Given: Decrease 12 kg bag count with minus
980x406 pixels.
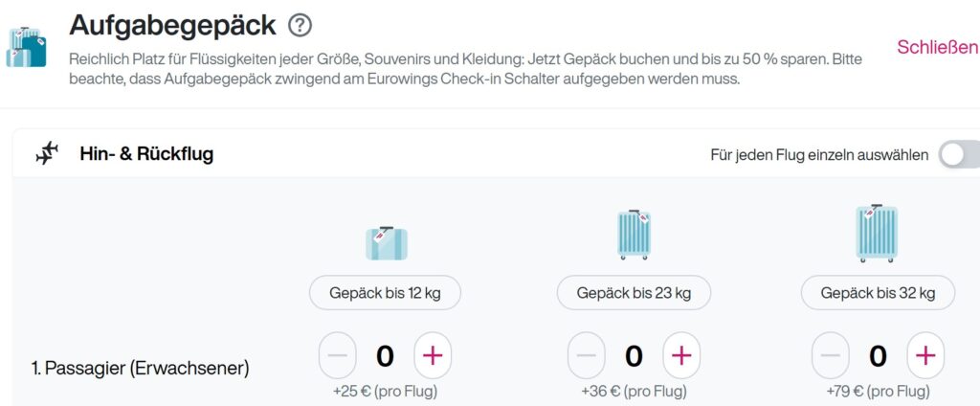Looking at the screenshot, I should [338, 355].
